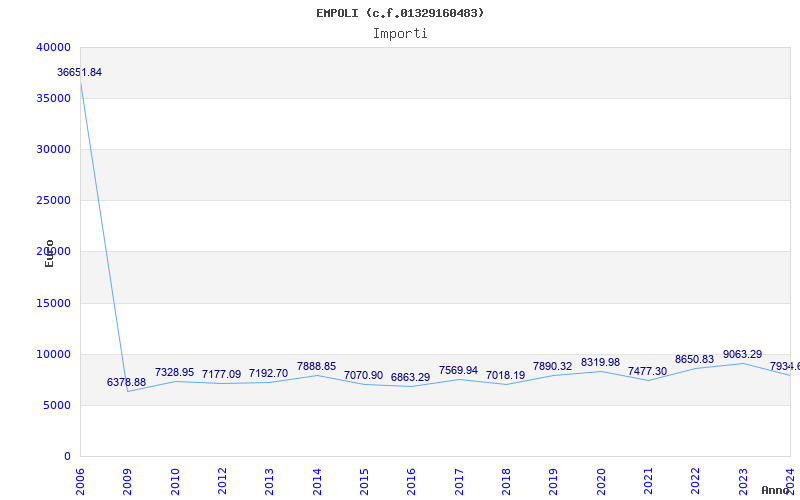Click the 7328.95 data label
Viewport: 800px width, 500px height.
[x=174, y=372]
